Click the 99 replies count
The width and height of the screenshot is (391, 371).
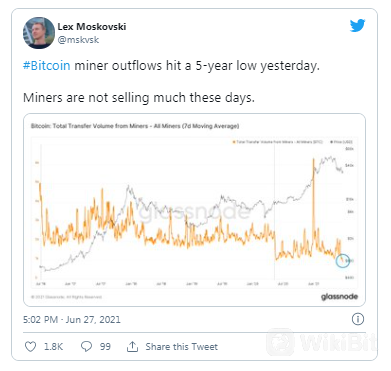coord(105,347)
